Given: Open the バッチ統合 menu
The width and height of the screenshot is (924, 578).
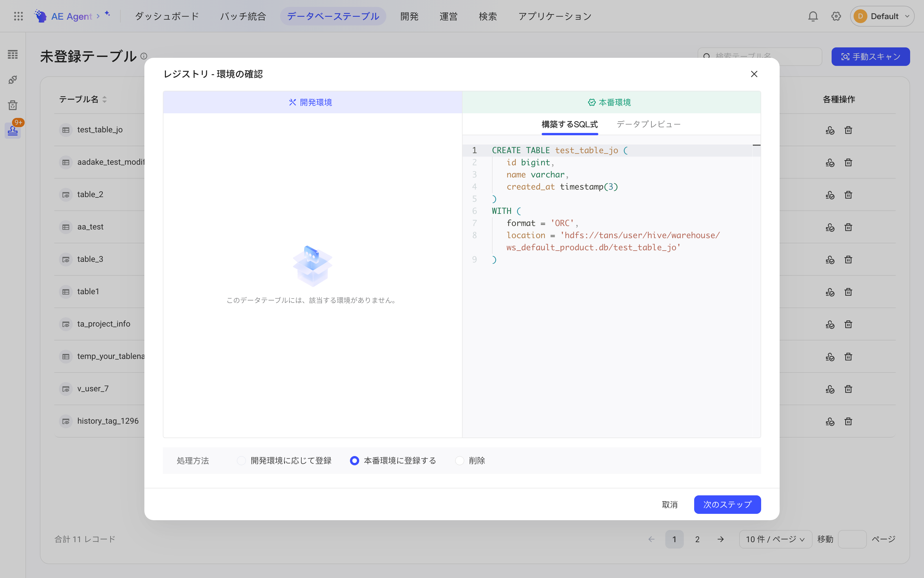Looking at the screenshot, I should click(x=243, y=16).
